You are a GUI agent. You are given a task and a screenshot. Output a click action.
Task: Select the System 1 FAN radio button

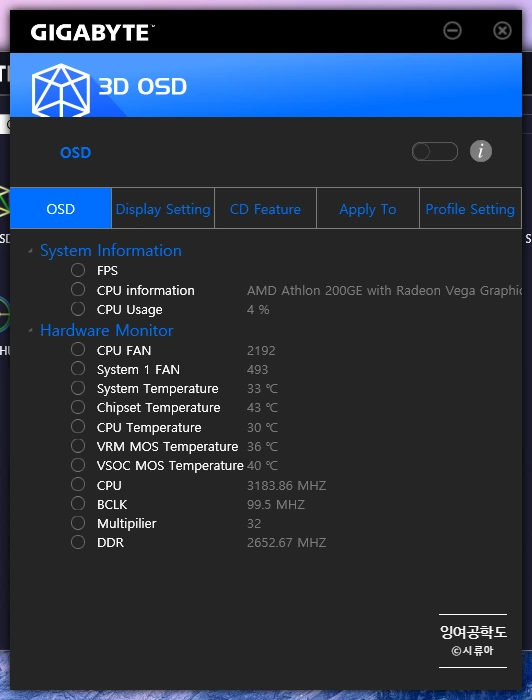[x=78, y=369]
